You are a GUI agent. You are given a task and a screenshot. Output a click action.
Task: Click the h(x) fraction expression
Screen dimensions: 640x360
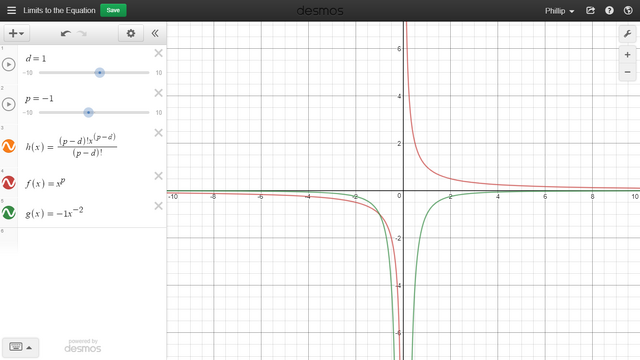71,146
